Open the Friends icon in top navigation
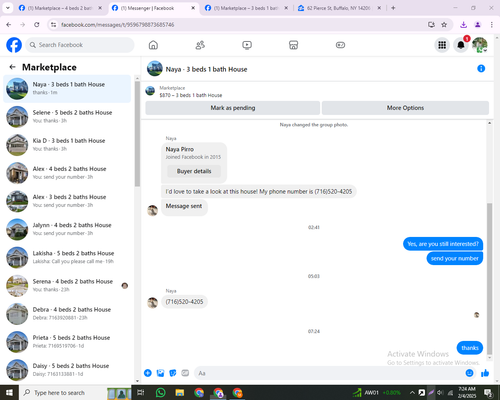The width and height of the screenshot is (500, 400). point(200,45)
